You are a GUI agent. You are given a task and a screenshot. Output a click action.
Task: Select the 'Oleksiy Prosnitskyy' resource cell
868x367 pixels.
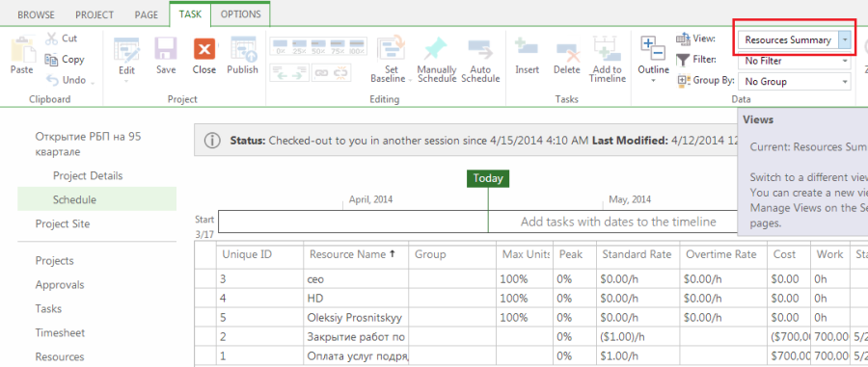tap(356, 318)
